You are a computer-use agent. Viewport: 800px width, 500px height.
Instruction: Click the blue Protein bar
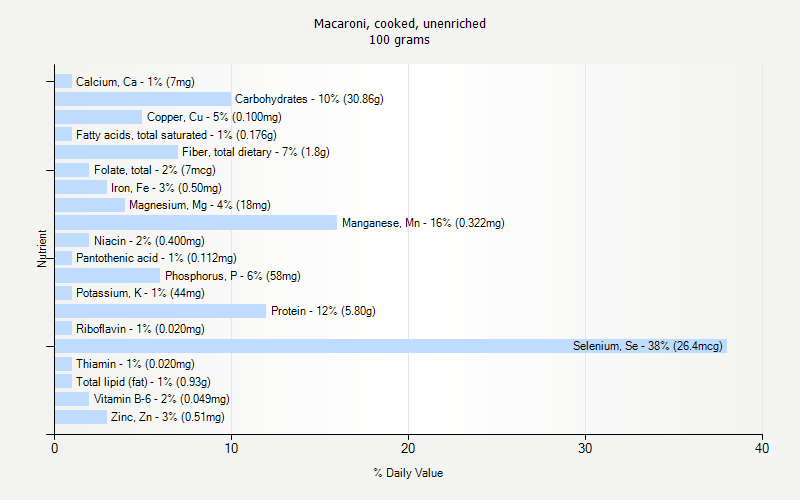161,311
